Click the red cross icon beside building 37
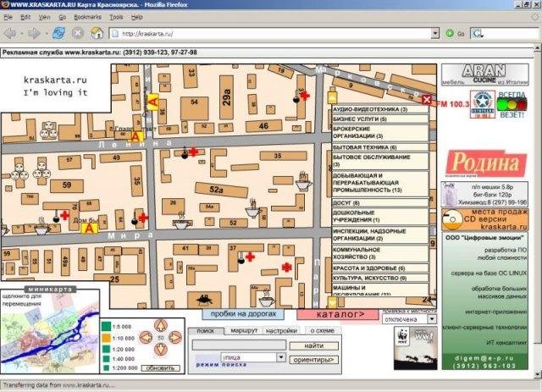 click(251, 257)
